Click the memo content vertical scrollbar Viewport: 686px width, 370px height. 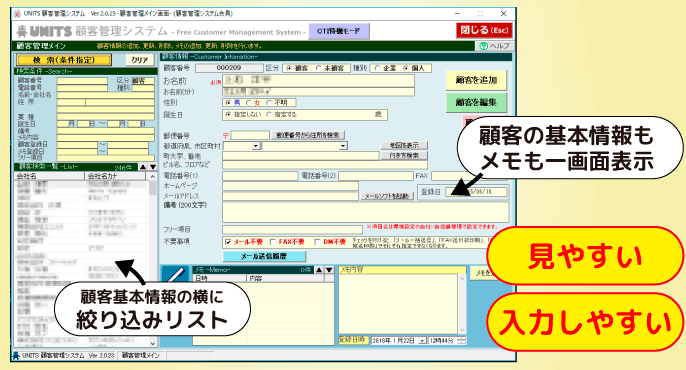[462, 304]
